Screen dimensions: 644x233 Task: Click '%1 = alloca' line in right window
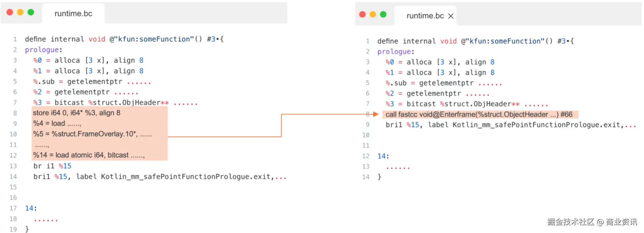point(440,73)
